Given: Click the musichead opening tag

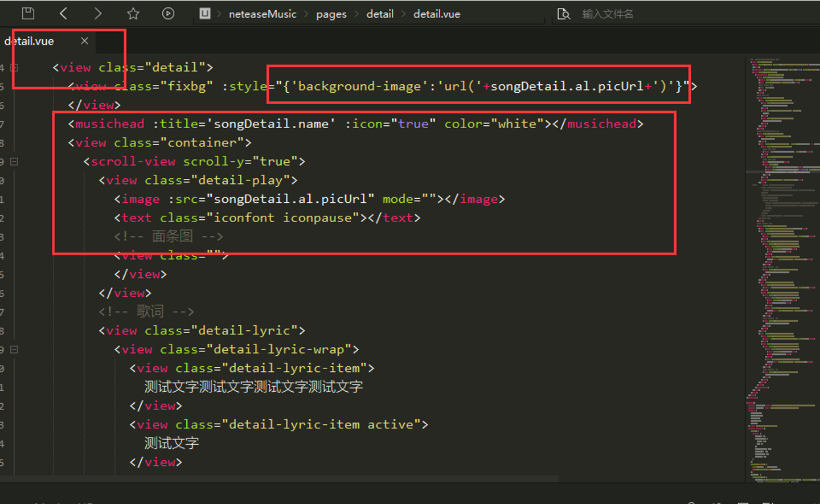Looking at the screenshot, I should click(x=106, y=124).
